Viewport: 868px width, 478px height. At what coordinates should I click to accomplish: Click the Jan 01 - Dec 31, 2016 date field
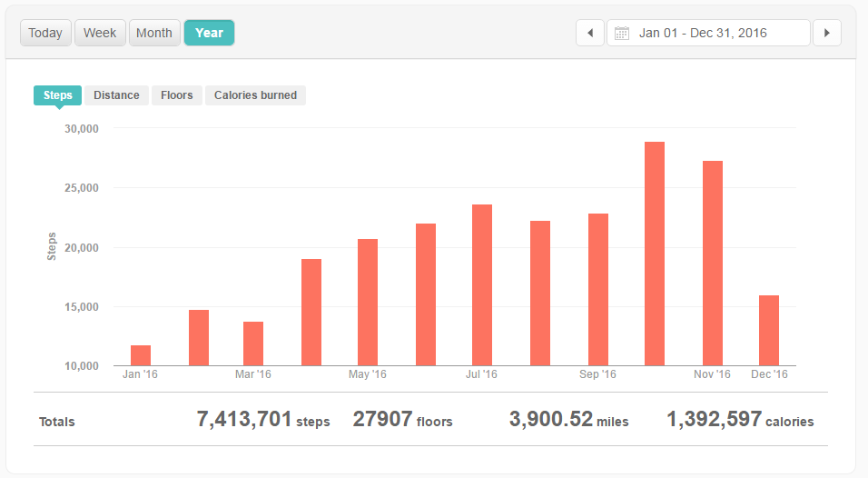[708, 33]
